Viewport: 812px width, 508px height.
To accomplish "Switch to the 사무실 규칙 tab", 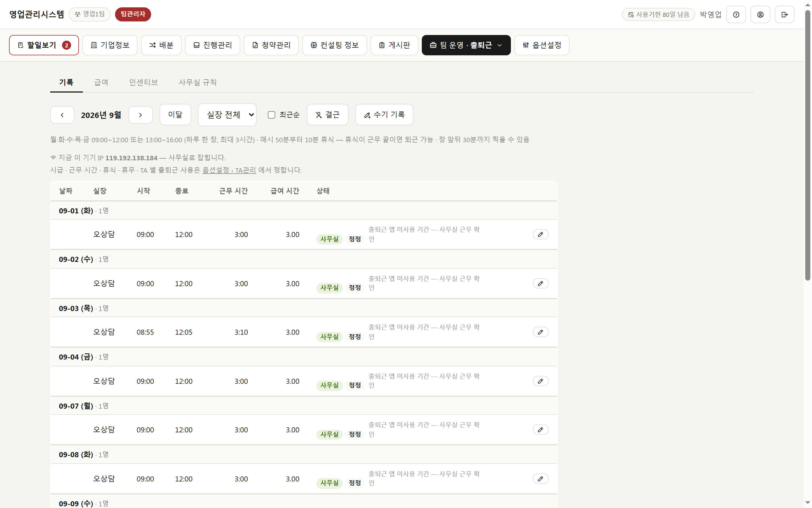I will click(198, 82).
